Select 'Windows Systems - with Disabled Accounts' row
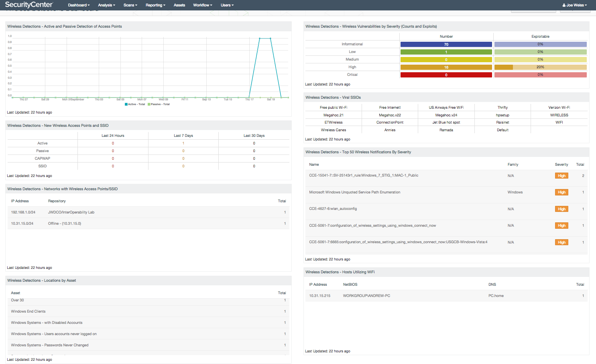This screenshot has height=364, width=596. tap(148, 323)
